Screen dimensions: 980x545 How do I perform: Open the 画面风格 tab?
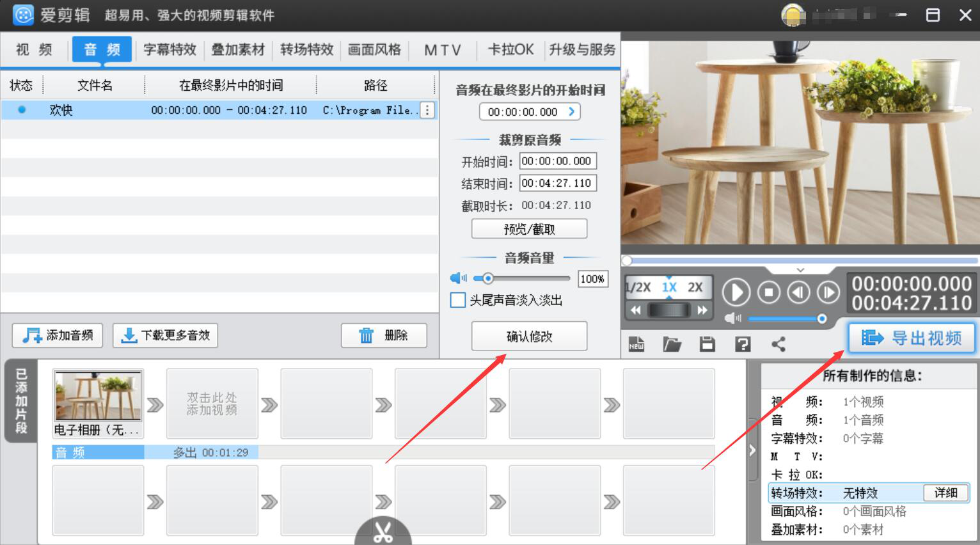pyautogui.click(x=374, y=49)
